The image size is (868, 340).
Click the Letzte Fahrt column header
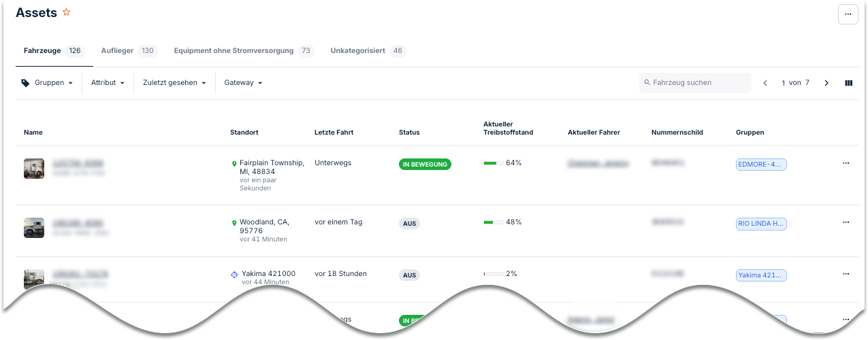(x=334, y=133)
